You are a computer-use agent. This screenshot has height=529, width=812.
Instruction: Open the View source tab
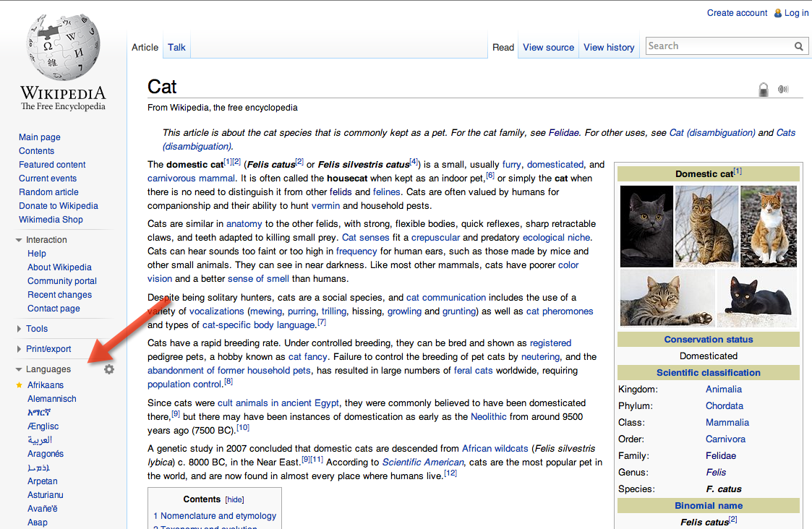click(548, 47)
